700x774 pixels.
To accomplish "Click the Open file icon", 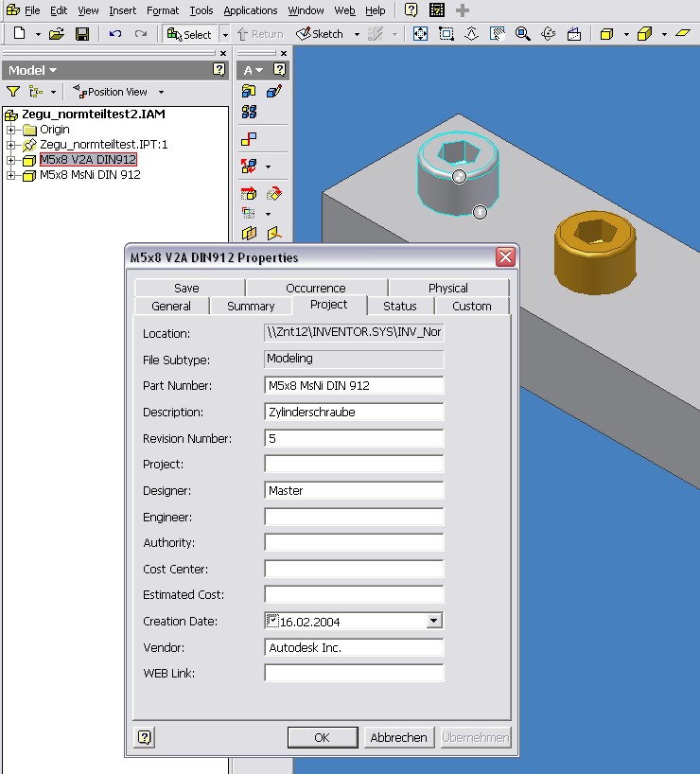I will tap(57, 34).
